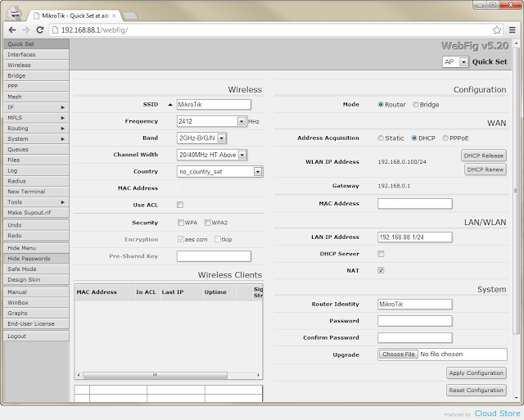Select Router mode radio button
Viewport: 524px width, 420px height.
(381, 105)
